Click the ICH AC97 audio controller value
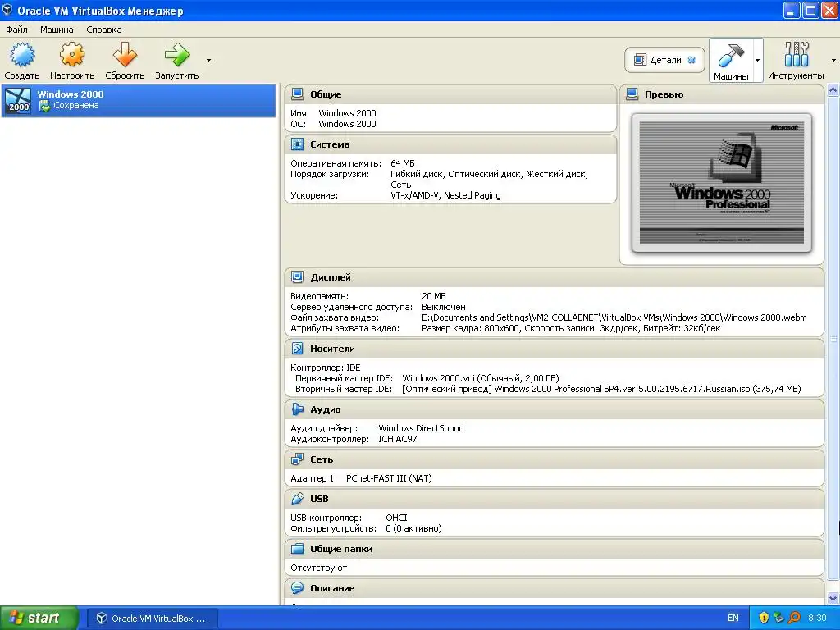 point(398,439)
